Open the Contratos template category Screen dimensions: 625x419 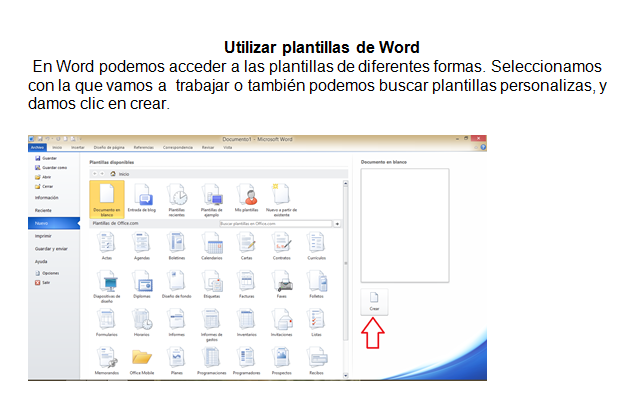[x=281, y=246]
